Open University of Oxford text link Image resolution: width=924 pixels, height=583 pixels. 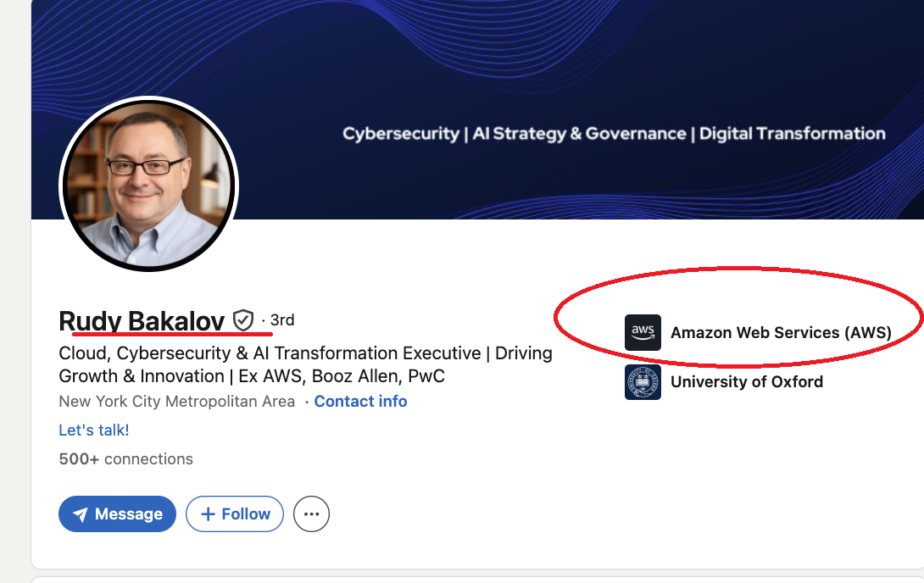[746, 381]
